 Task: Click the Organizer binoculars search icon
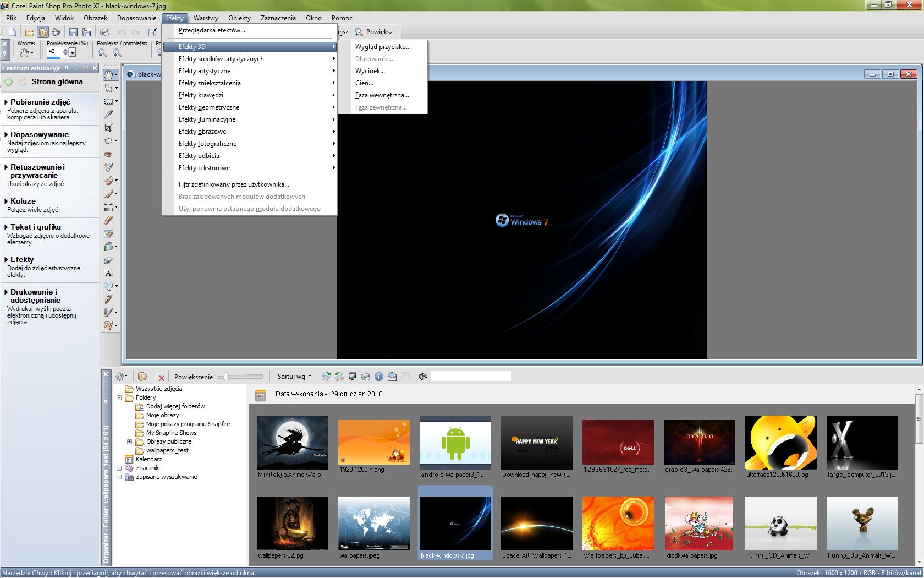[x=422, y=377]
